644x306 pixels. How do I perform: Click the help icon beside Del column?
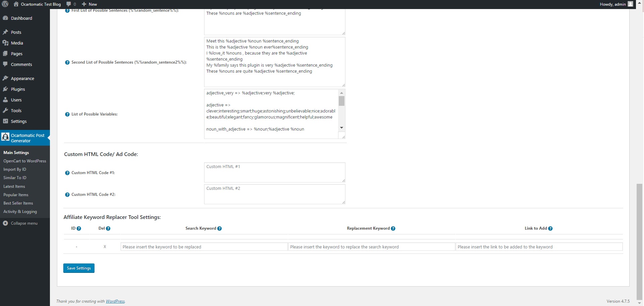108,229
